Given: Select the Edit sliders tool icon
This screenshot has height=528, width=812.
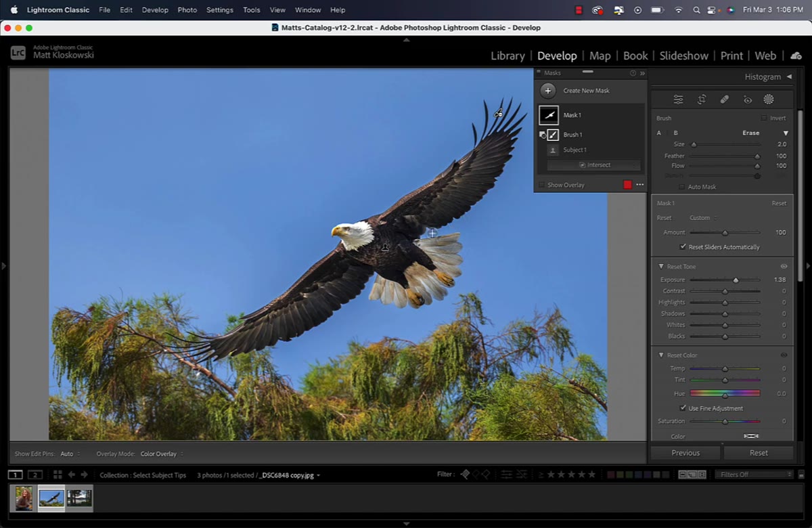Looking at the screenshot, I should click(x=678, y=100).
